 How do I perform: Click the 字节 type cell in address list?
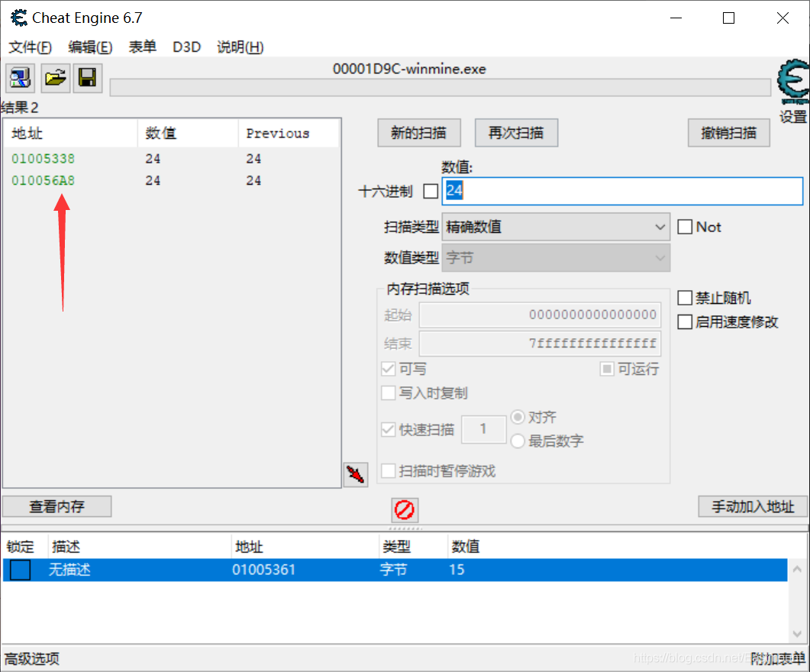coord(394,570)
